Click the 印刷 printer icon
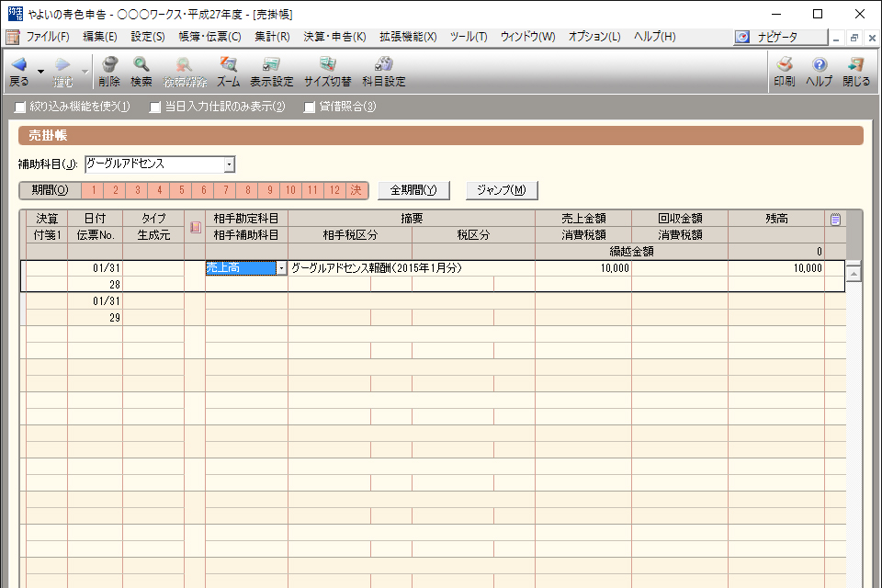This screenshot has height=588, width=882. 784,64
